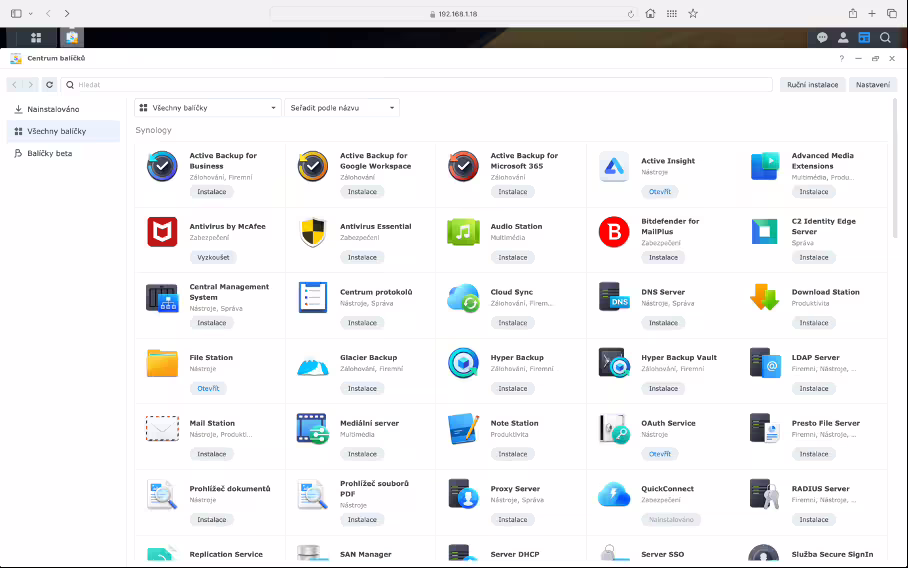This screenshot has height=568, width=908.
Task: Click the package list vertical scrollbar
Action: coord(895,168)
